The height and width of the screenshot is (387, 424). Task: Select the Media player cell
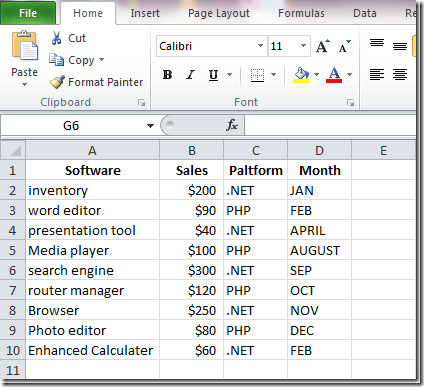pos(93,250)
